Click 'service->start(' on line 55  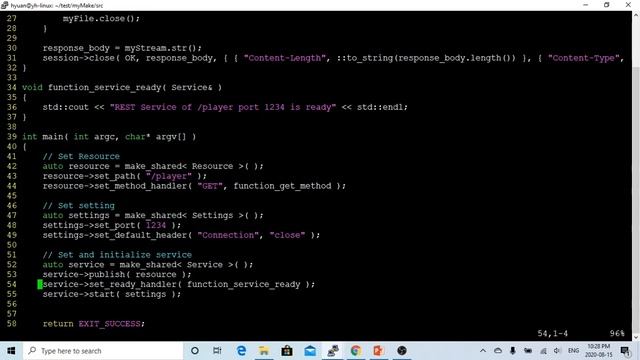(x=81, y=294)
